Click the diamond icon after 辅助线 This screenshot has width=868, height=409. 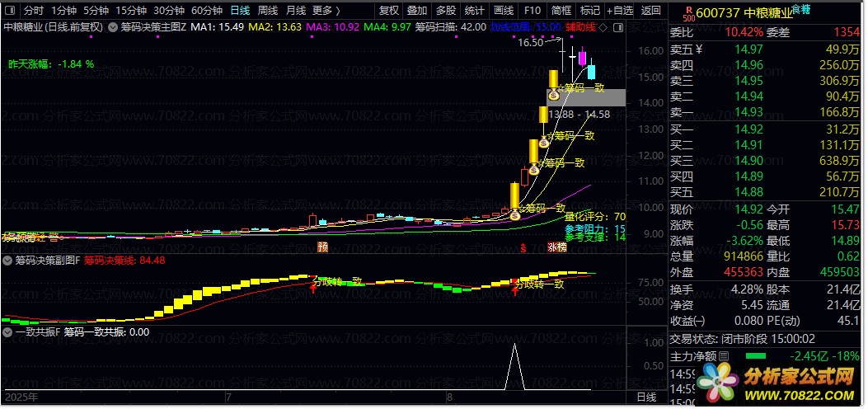603,26
